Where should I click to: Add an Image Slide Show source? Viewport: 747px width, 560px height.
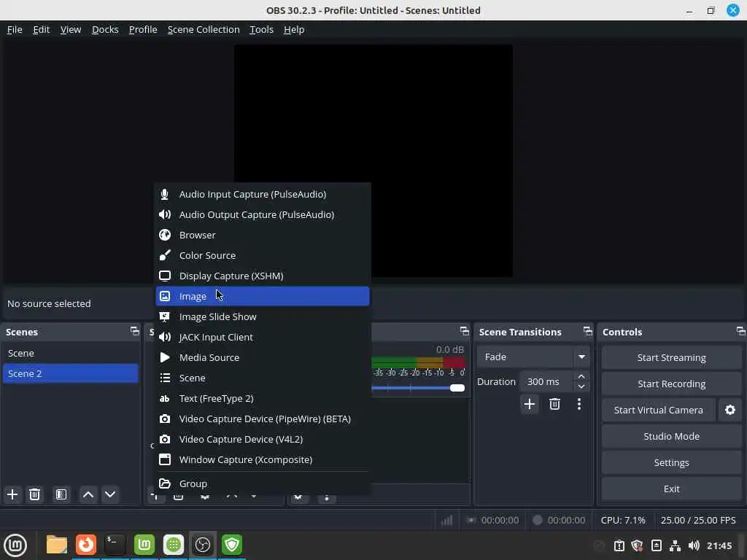coord(263,316)
